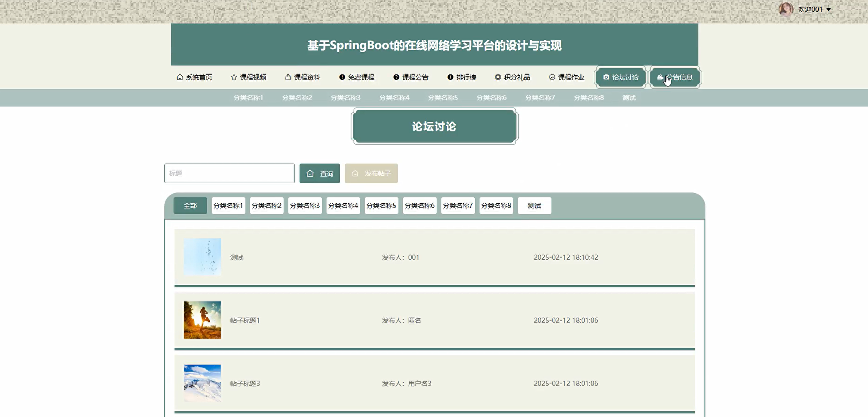Screen dimensions: 868x417
Task: Click the user avatar in the top bar
Action: [x=786, y=9]
